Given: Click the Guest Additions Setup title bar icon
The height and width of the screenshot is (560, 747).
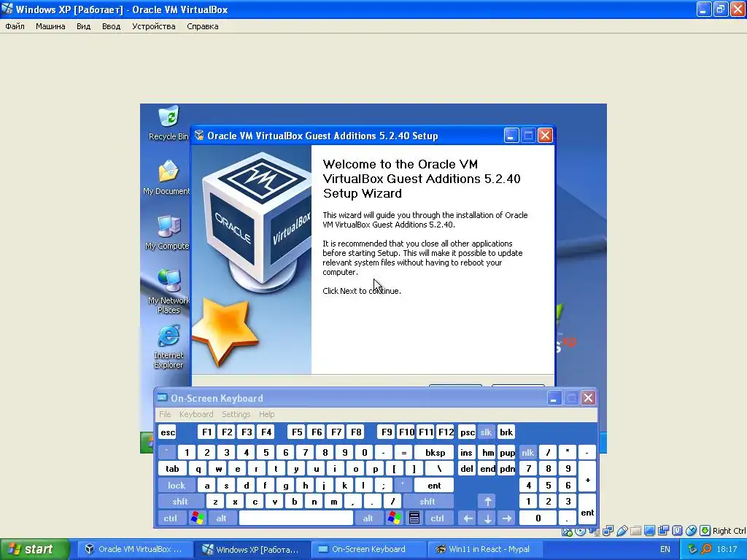Looking at the screenshot, I should pyautogui.click(x=199, y=135).
